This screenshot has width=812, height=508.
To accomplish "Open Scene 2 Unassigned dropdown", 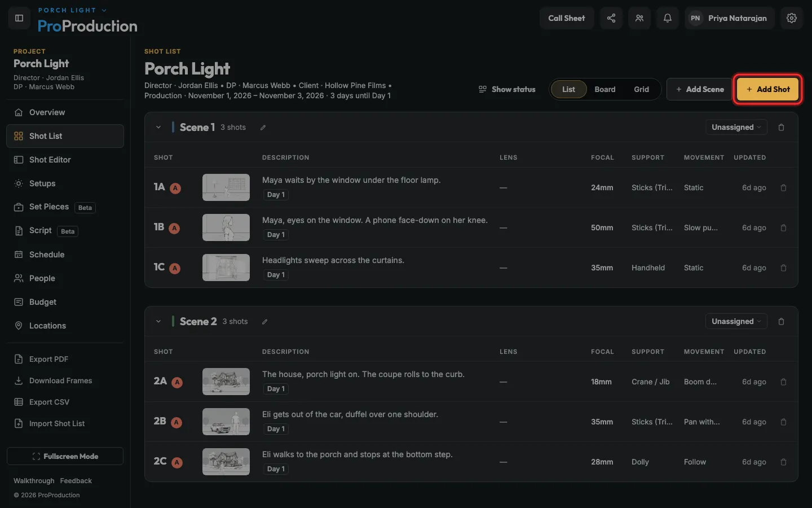I will (x=736, y=322).
